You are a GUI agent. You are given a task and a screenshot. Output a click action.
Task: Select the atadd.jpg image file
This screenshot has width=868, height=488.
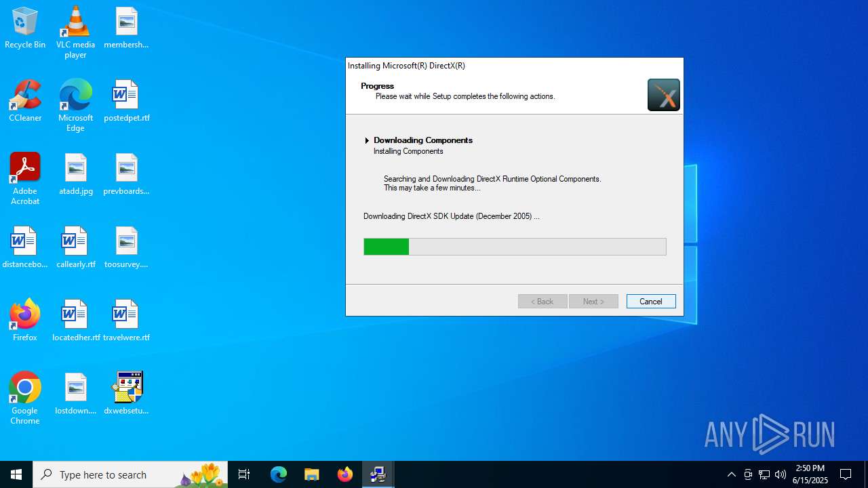click(x=75, y=175)
